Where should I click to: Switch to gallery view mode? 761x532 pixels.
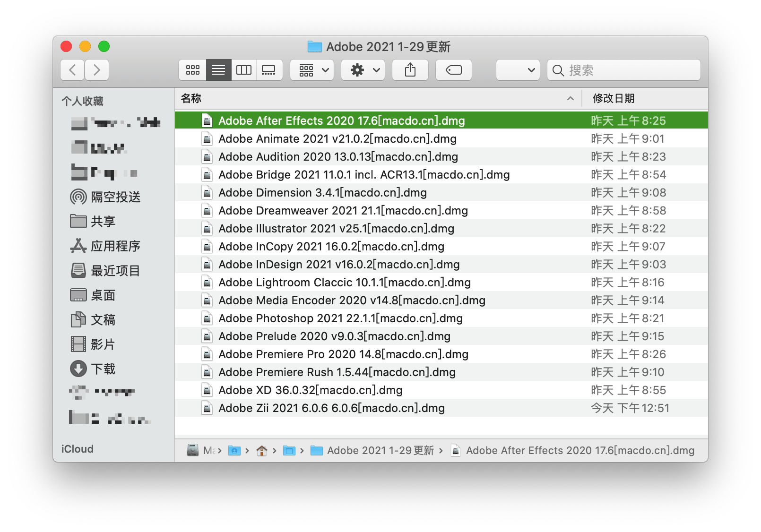point(269,70)
